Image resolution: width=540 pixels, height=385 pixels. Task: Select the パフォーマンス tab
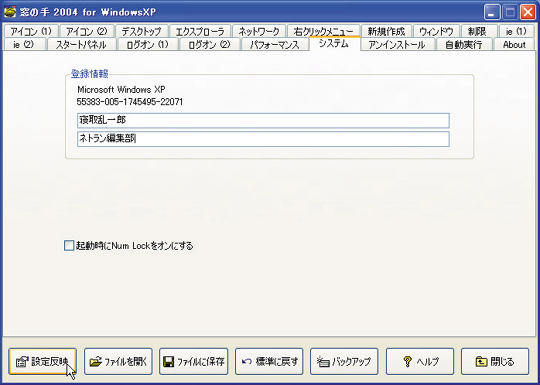click(275, 44)
